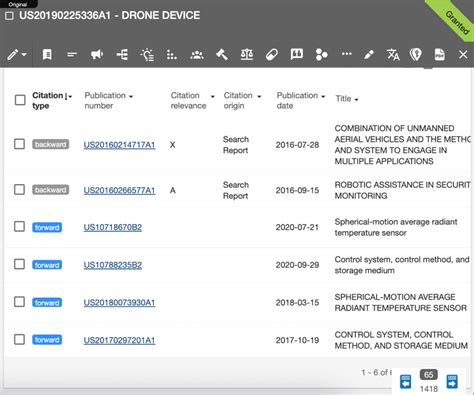The width and height of the screenshot is (474, 395).
Task: Close the patent detail panel
Action: (x=463, y=54)
